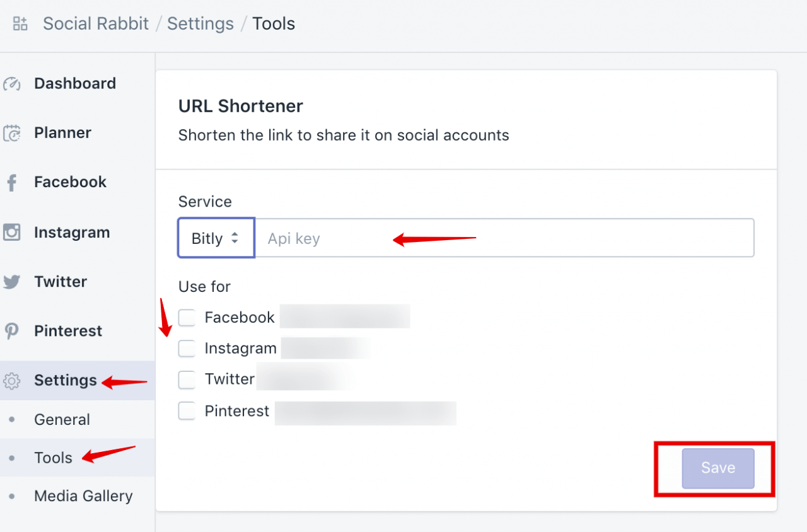This screenshot has height=532, width=807.
Task: Focus the Api key input field
Action: [504, 238]
